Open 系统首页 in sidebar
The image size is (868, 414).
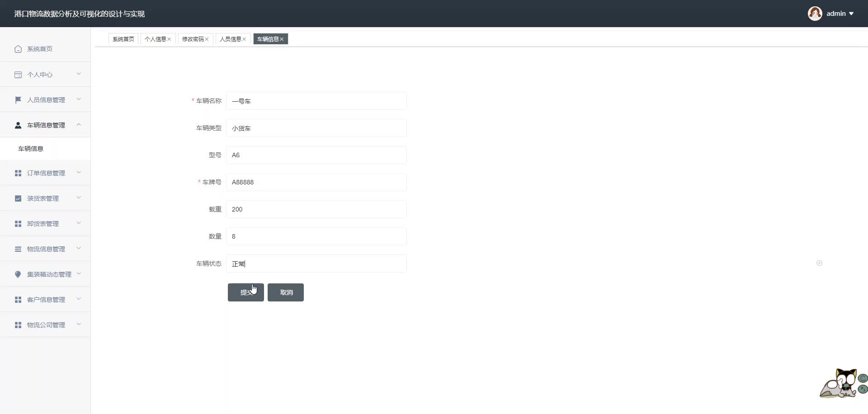tap(45, 49)
